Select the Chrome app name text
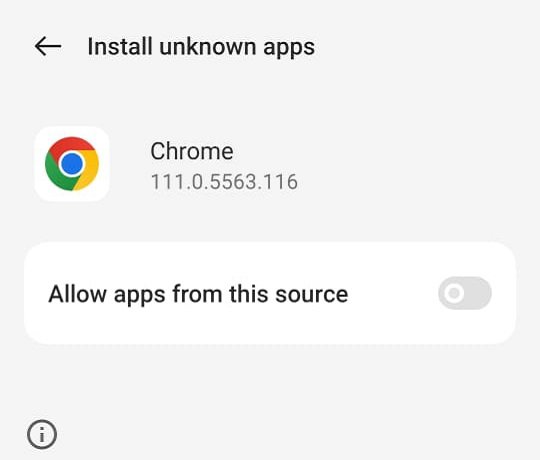 pyautogui.click(x=192, y=151)
